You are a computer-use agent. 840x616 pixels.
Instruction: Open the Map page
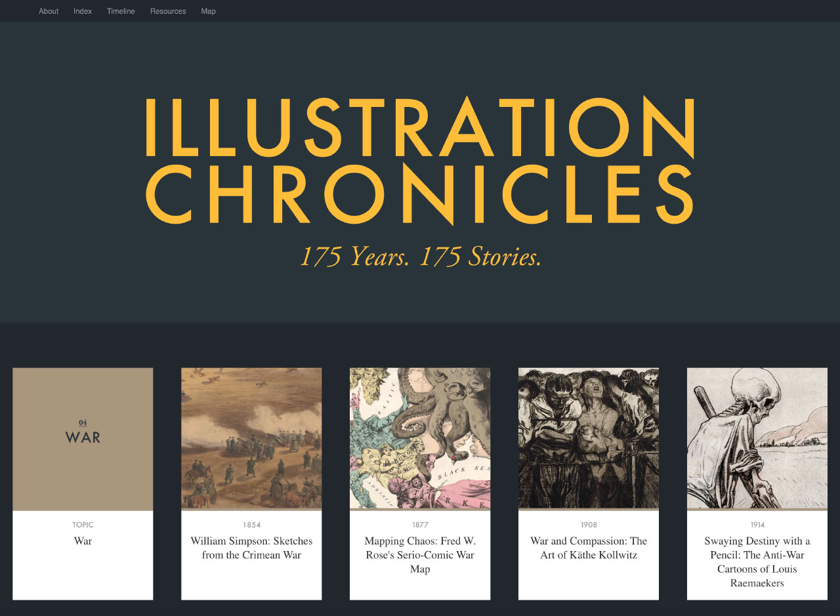[x=208, y=11]
